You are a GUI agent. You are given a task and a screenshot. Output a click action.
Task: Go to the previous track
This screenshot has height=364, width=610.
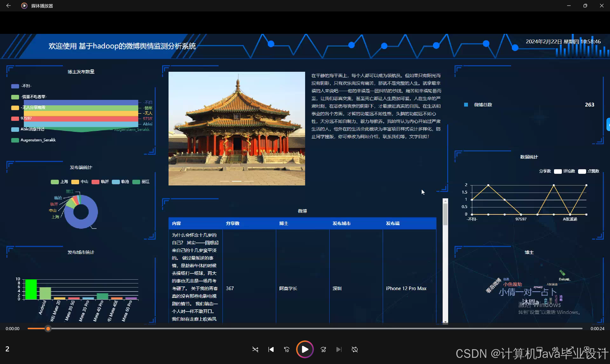[x=271, y=349]
